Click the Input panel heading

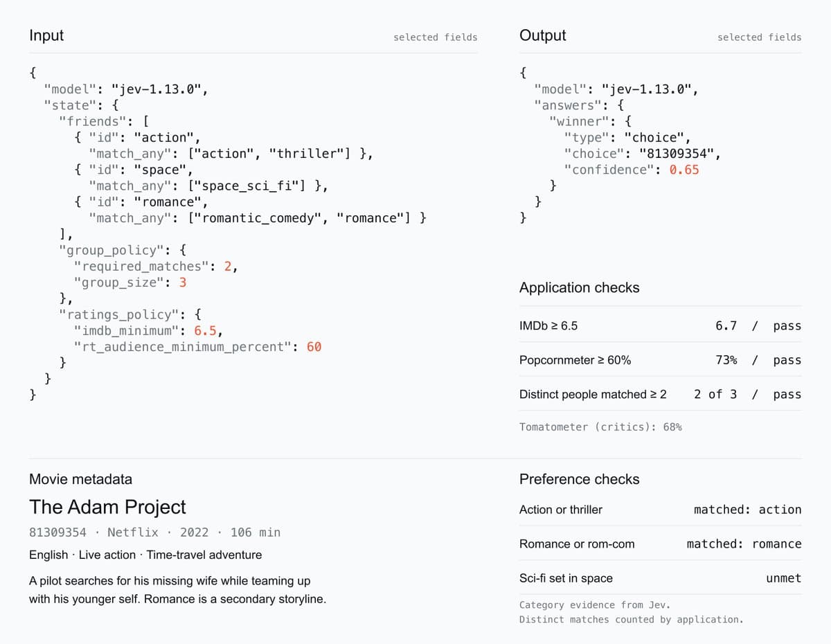(46, 35)
